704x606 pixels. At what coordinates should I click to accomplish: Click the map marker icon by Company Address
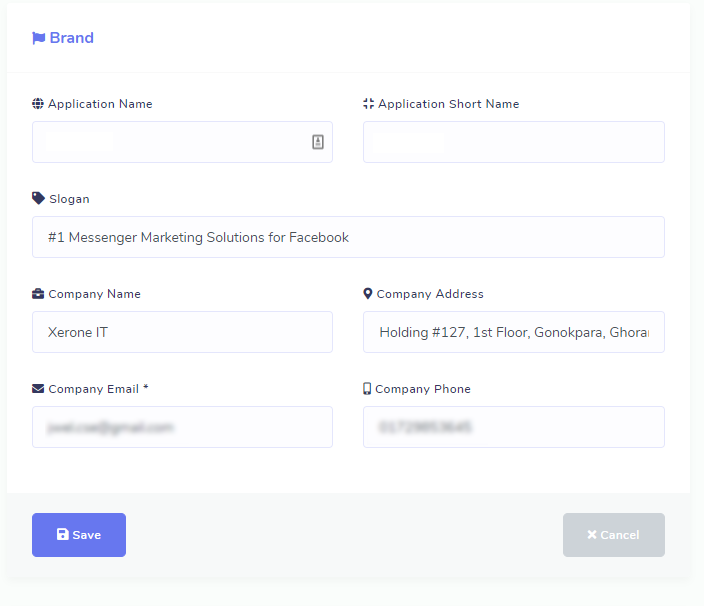pos(368,294)
